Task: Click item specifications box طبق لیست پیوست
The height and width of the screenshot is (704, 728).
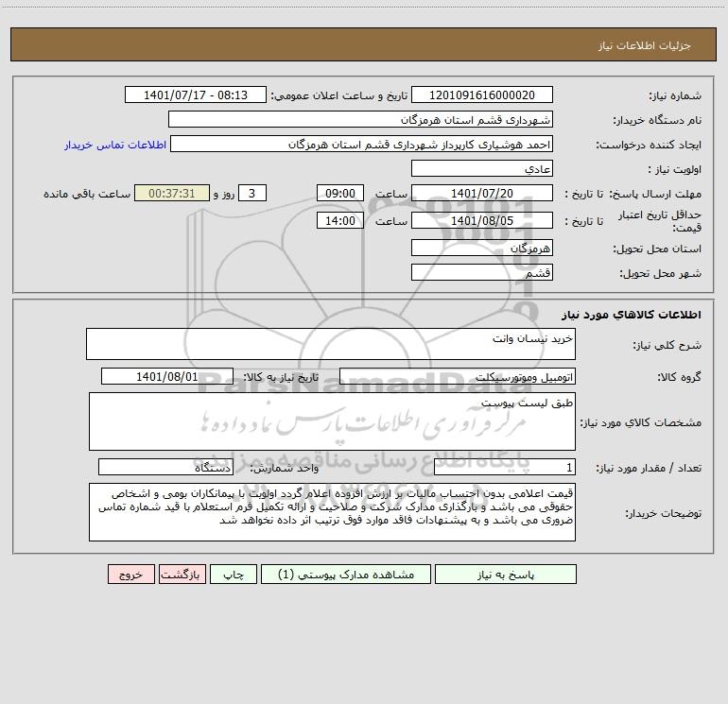Action: pyautogui.click(x=332, y=421)
